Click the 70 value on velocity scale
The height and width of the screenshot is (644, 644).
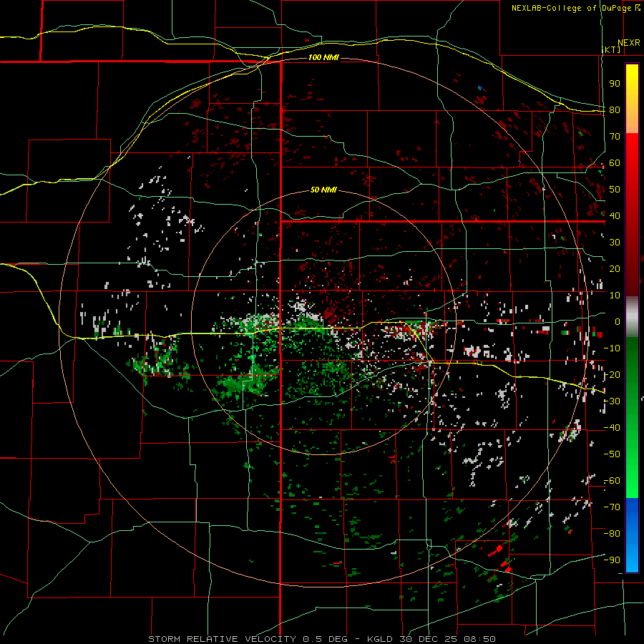pyautogui.click(x=615, y=137)
